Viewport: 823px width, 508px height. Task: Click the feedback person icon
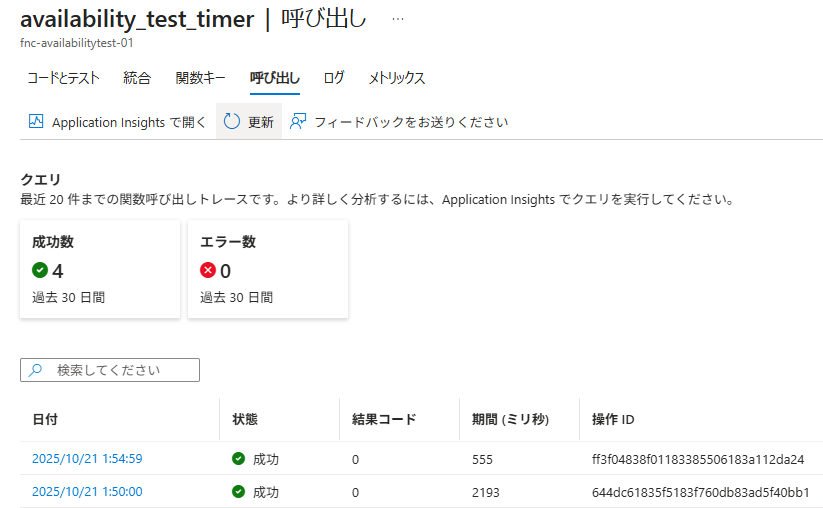point(298,121)
